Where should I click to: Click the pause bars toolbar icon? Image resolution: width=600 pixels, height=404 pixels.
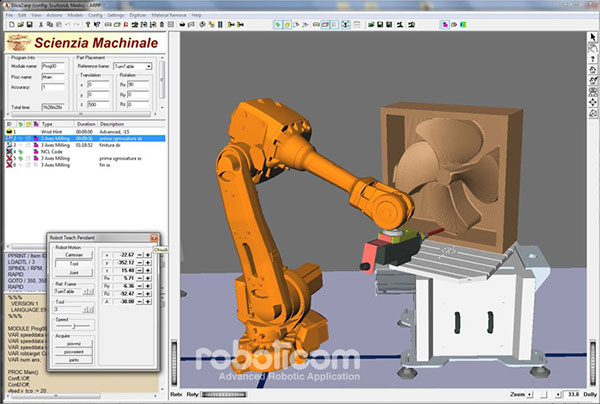pyautogui.click(x=220, y=25)
